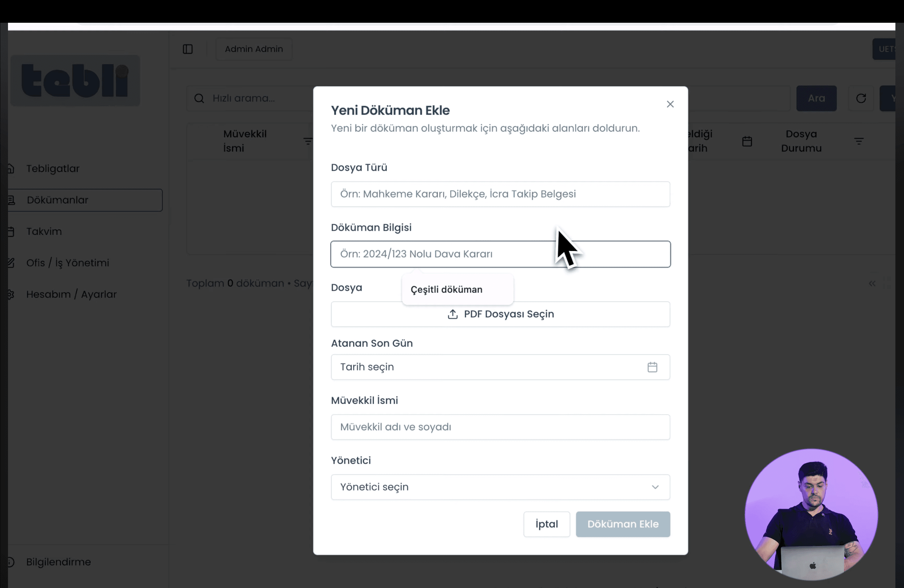904x588 pixels.
Task: Click the first page double-chevron icon
Action: coord(872,283)
